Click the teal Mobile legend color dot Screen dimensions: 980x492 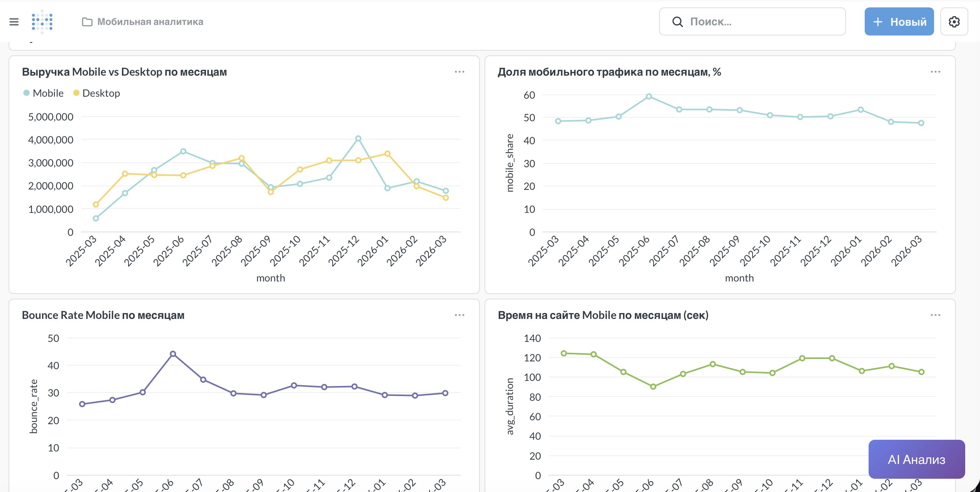[26, 93]
